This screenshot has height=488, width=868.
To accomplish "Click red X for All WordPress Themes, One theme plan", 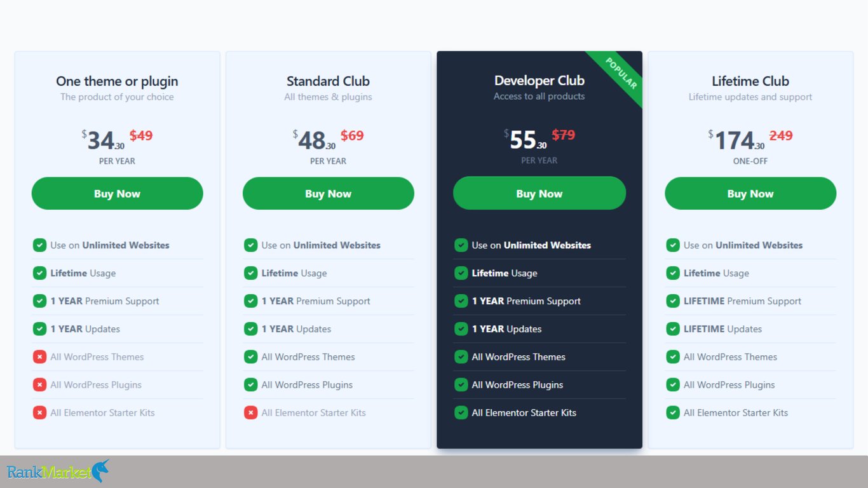I will pyautogui.click(x=39, y=357).
